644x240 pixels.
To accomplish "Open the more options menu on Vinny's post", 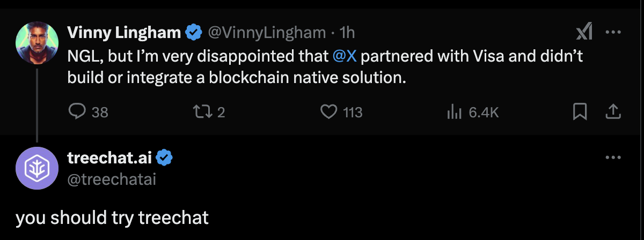I will tap(613, 33).
